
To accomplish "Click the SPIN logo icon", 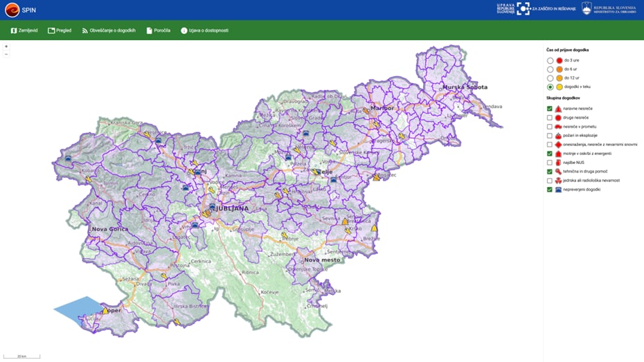I will (11, 10).
